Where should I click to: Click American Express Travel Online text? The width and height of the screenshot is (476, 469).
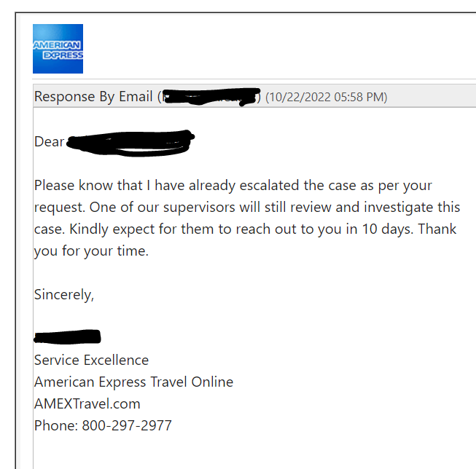click(x=133, y=382)
